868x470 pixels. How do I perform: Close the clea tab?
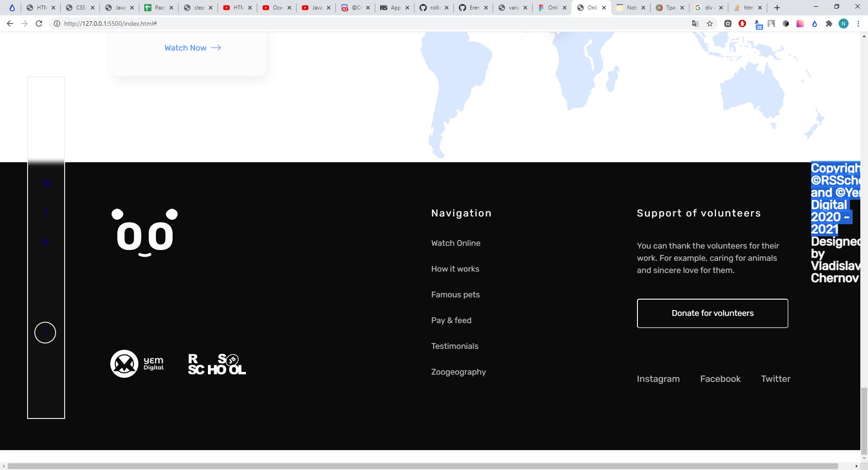211,8
